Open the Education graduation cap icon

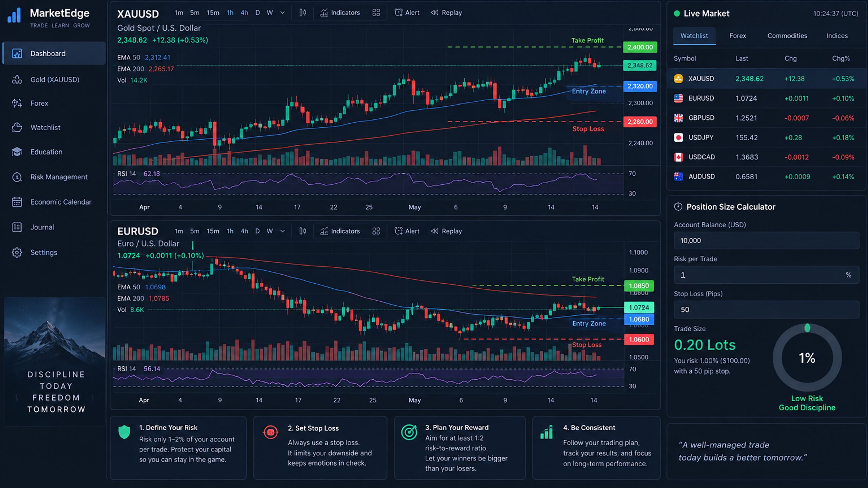17,152
